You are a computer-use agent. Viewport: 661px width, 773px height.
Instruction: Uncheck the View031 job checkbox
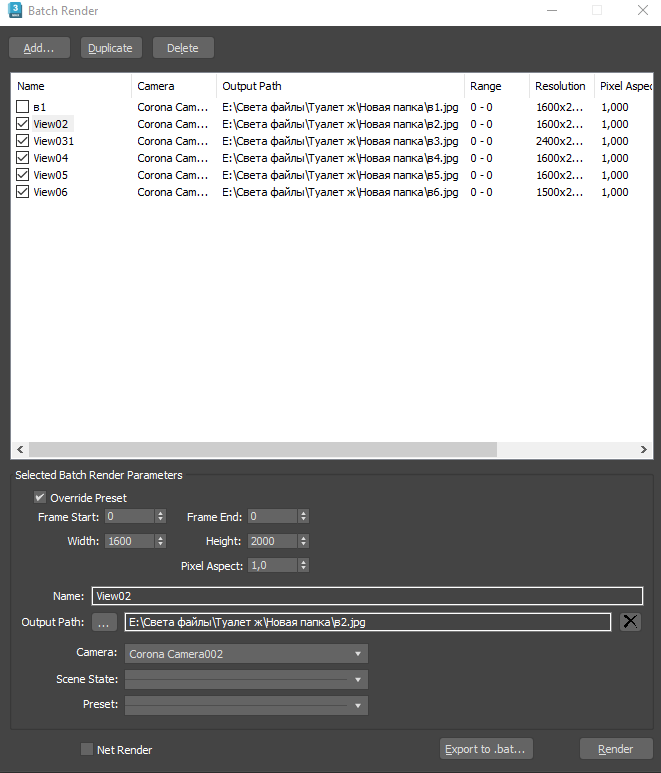(x=23, y=141)
